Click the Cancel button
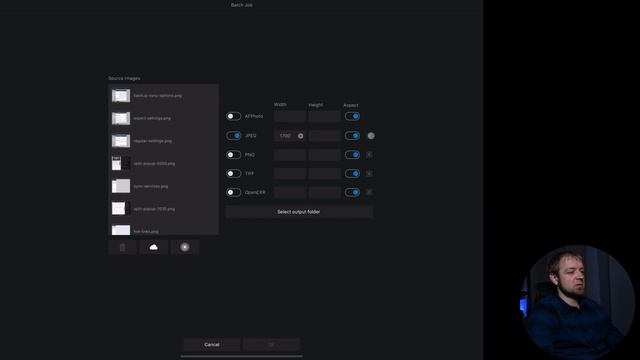This screenshot has height=360, width=640. point(212,344)
